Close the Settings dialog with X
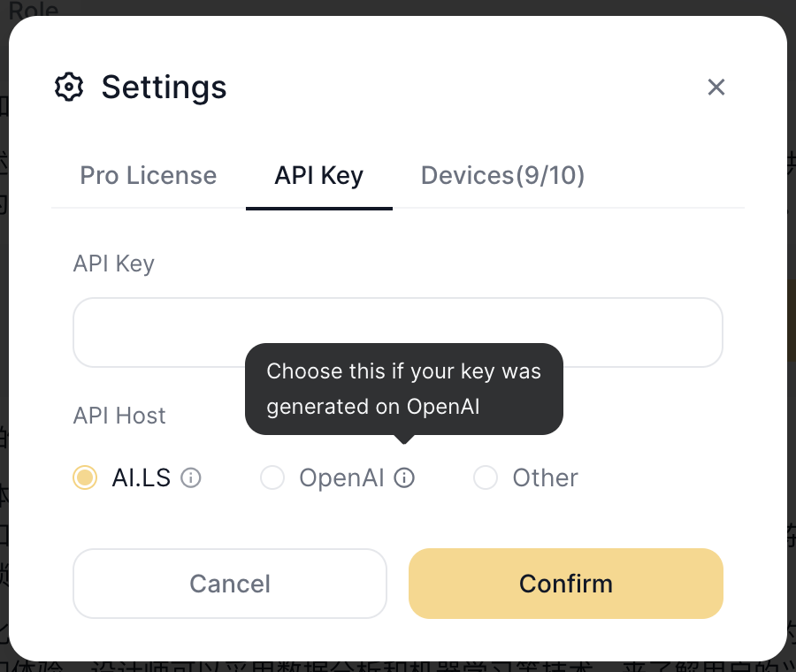The height and width of the screenshot is (672, 796). [716, 87]
